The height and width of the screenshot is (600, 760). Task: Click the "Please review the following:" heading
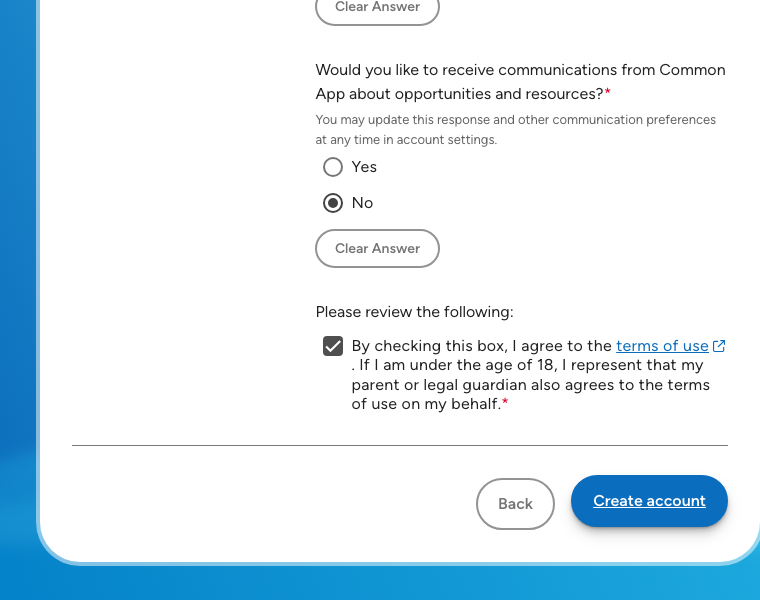click(x=414, y=312)
